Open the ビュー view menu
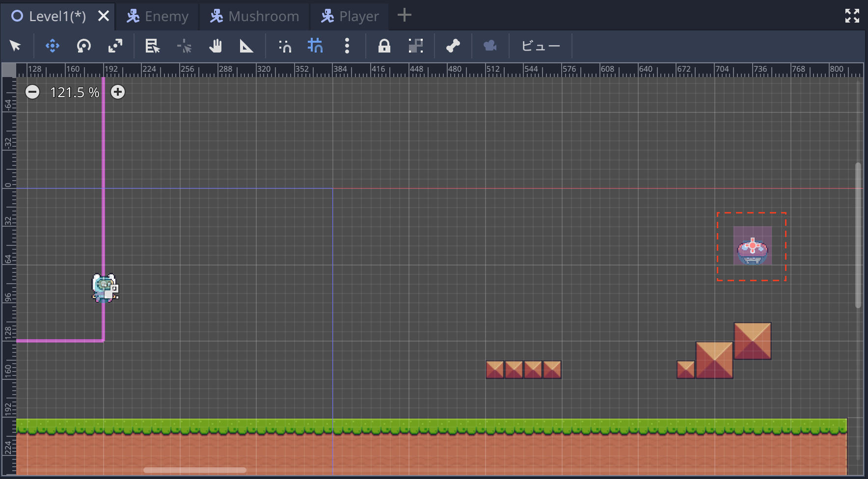868x479 pixels. click(541, 46)
